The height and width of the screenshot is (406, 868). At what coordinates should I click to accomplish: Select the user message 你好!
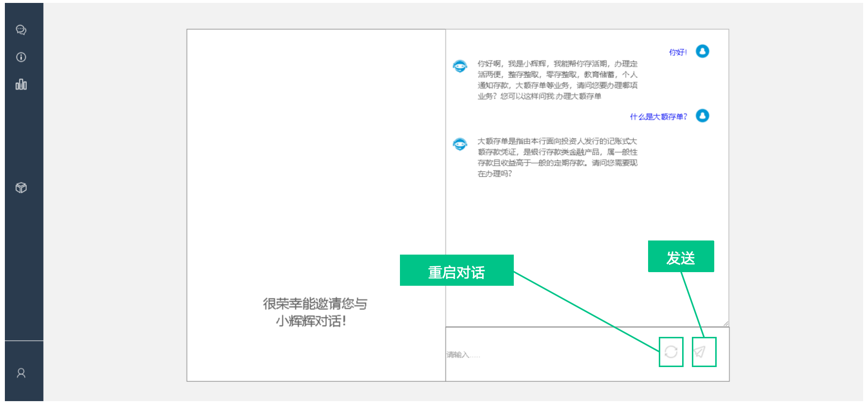pos(678,52)
